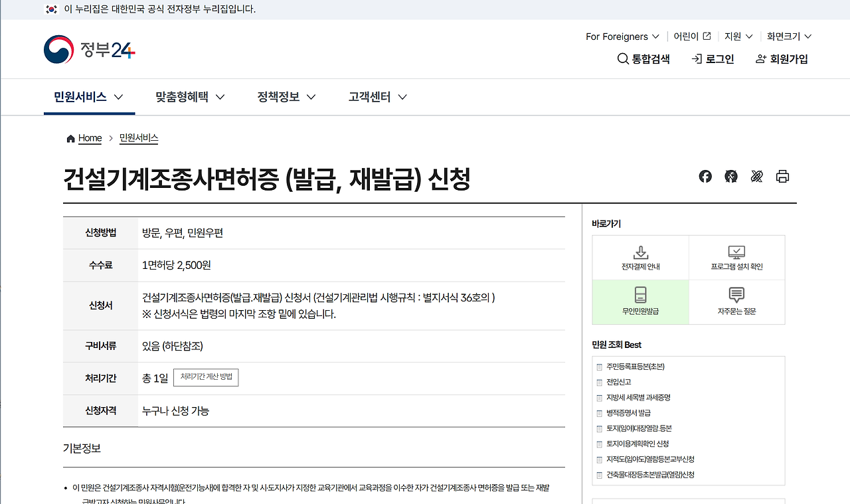This screenshot has width=850, height=504.
Task: Click document icon beside 주민등록표등본(초본)
Action: [x=600, y=367]
